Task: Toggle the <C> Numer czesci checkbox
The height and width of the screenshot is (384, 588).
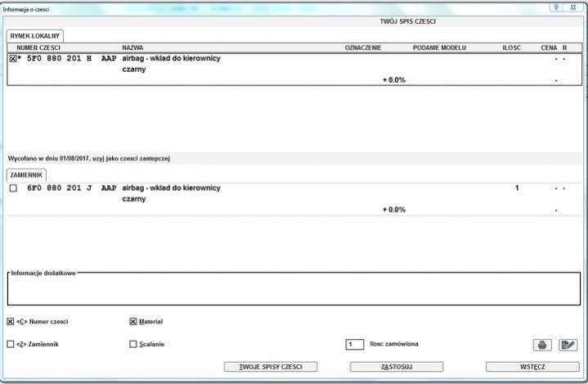Action: [11, 321]
